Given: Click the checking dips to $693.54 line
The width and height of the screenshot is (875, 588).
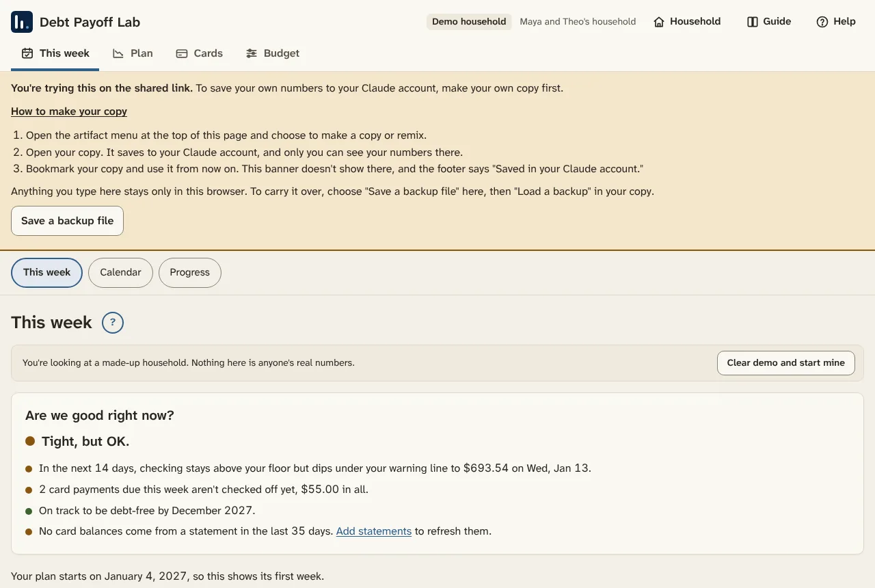Looking at the screenshot, I should pos(315,468).
